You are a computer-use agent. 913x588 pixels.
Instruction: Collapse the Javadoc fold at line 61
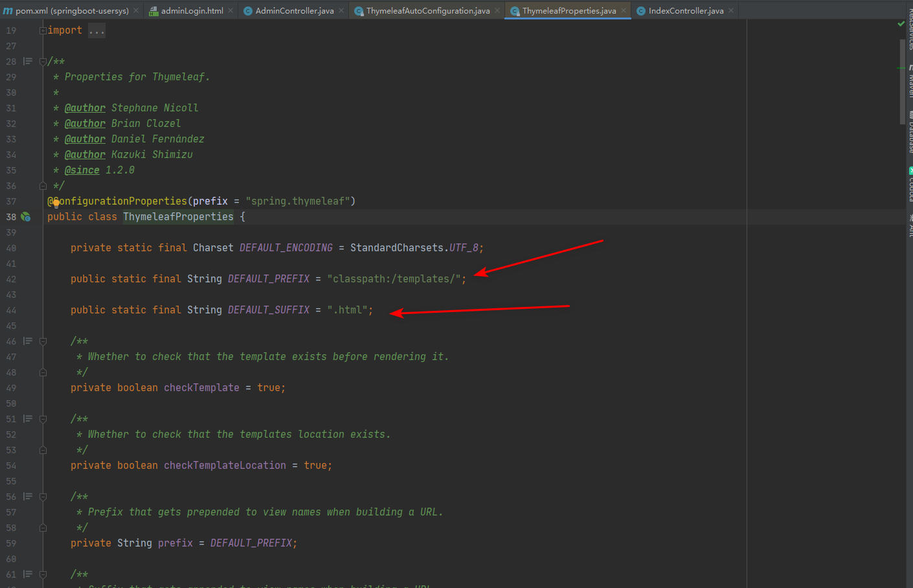(43, 574)
